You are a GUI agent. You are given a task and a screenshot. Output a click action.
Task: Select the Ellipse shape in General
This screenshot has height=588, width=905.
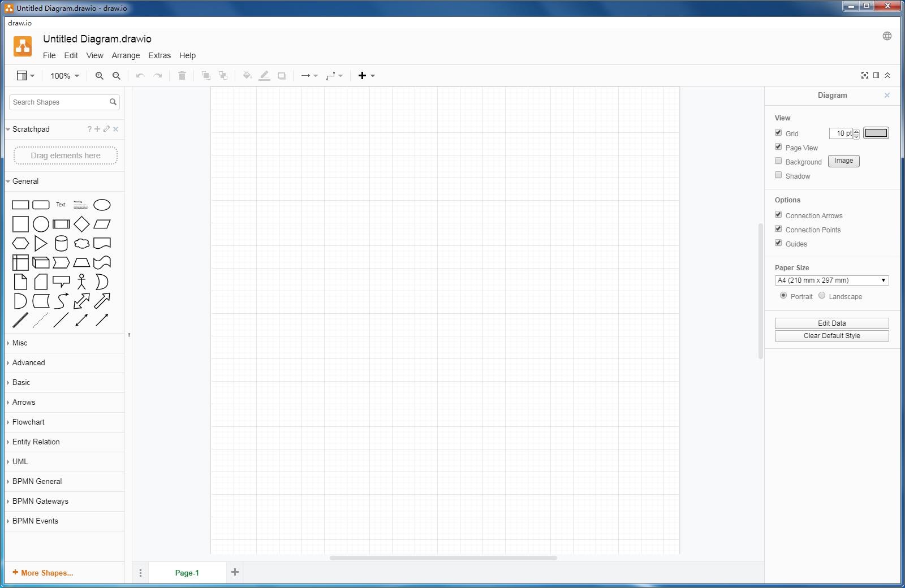pyautogui.click(x=102, y=205)
